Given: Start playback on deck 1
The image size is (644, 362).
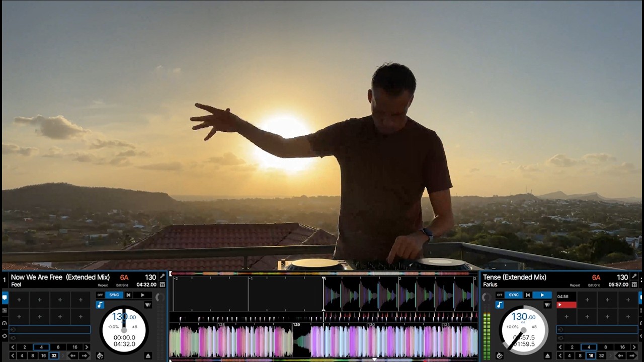Looking at the screenshot, I should [142, 295].
